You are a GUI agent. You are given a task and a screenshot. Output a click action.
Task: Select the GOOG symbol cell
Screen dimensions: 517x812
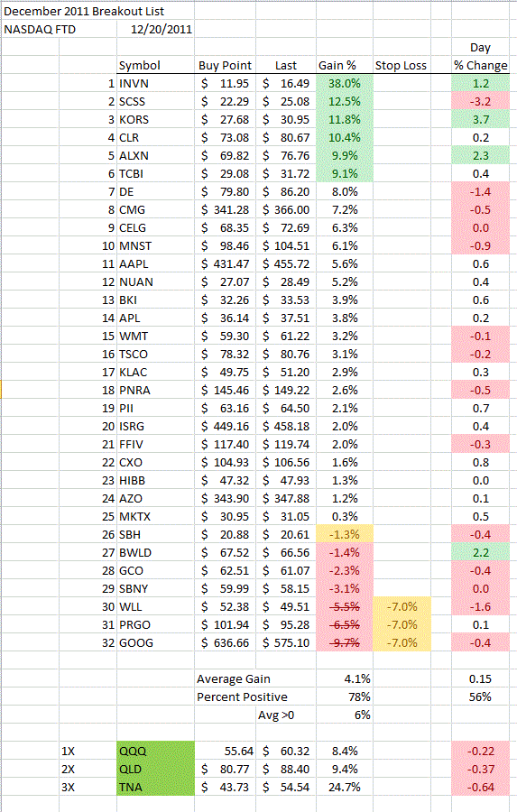click(x=155, y=642)
